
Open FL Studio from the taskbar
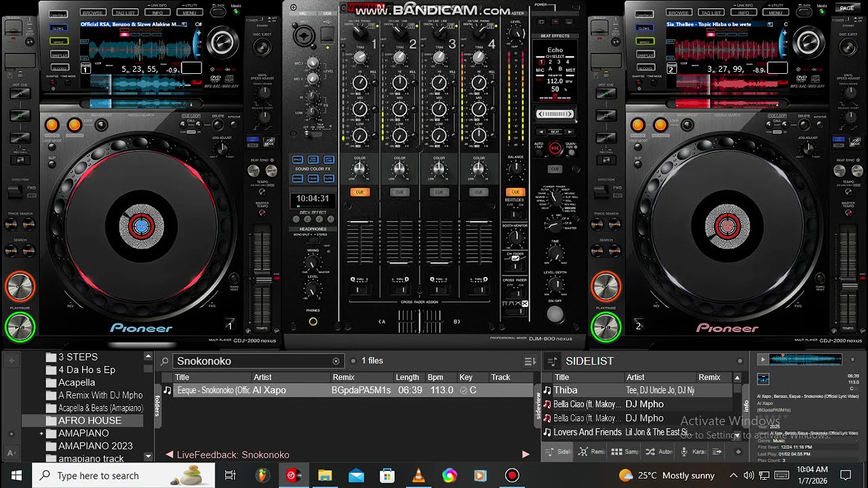[x=262, y=476]
